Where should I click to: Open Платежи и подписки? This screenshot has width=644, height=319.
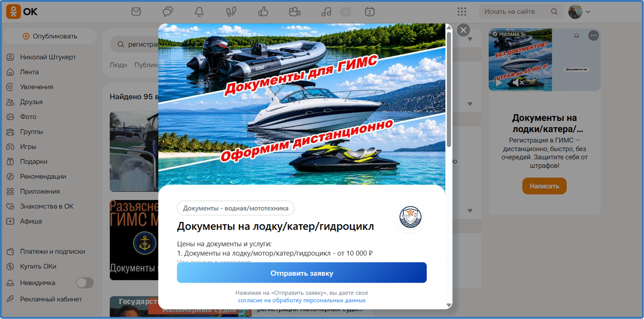point(53,251)
